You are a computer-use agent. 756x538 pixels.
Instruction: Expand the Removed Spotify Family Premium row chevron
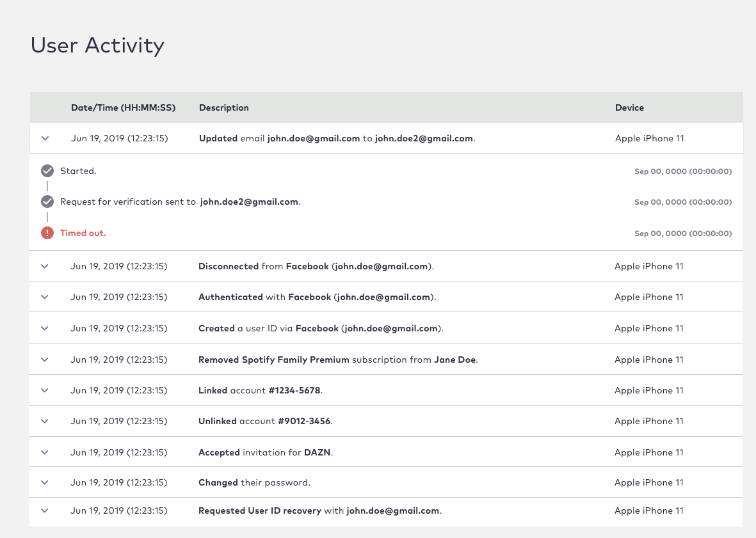tap(45, 360)
